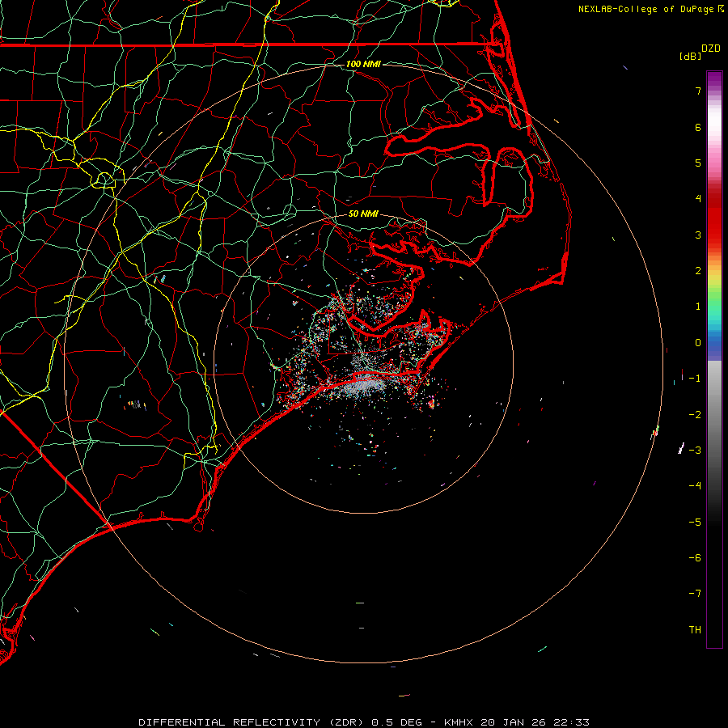The width and height of the screenshot is (728, 728).
Task: Click the DZD legend title
Action: tap(711, 49)
